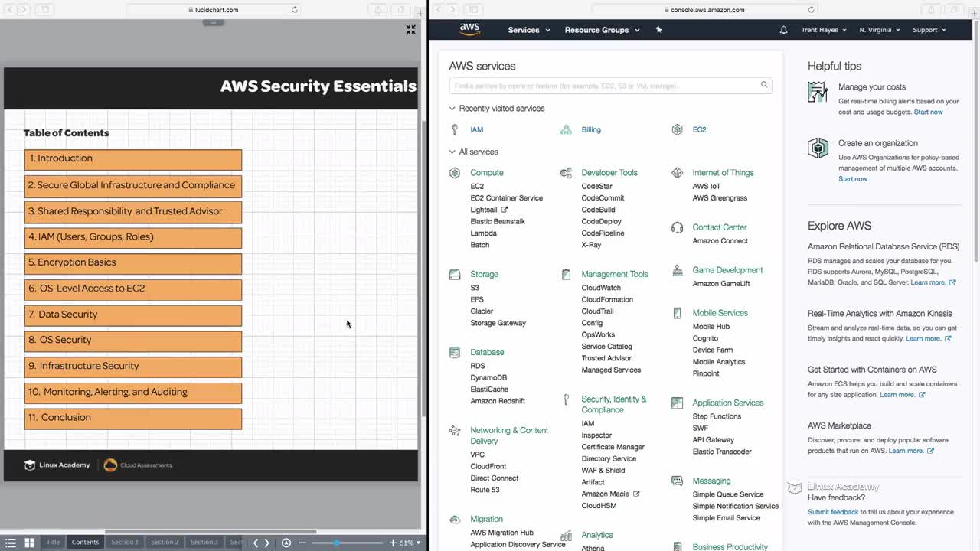
Task: Click the Compute category icon
Action: 455,173
